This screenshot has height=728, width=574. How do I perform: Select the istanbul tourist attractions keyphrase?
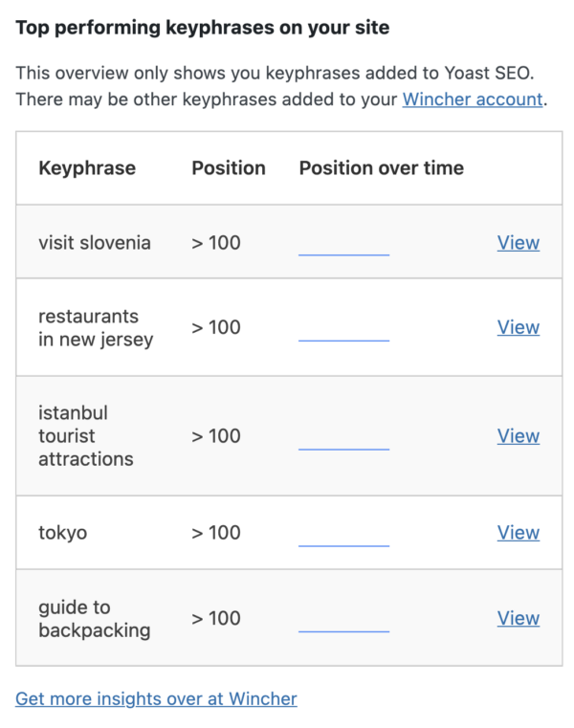pos(86,436)
